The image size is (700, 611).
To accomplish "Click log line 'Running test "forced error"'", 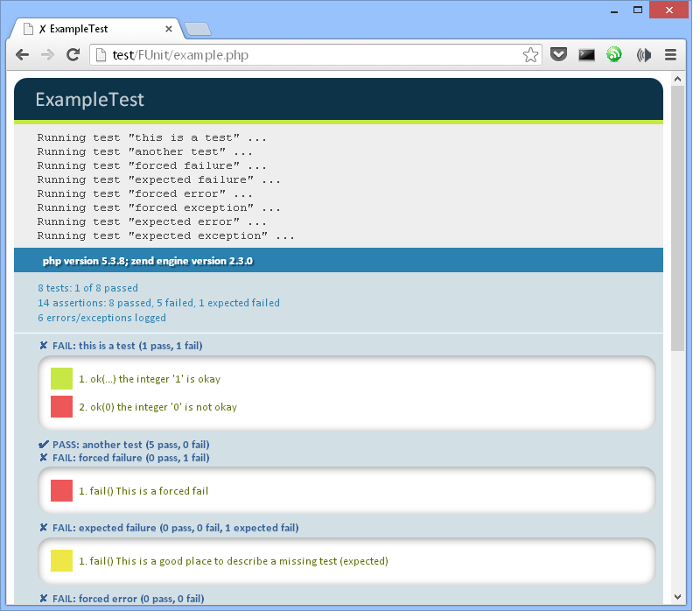I will 144,193.
